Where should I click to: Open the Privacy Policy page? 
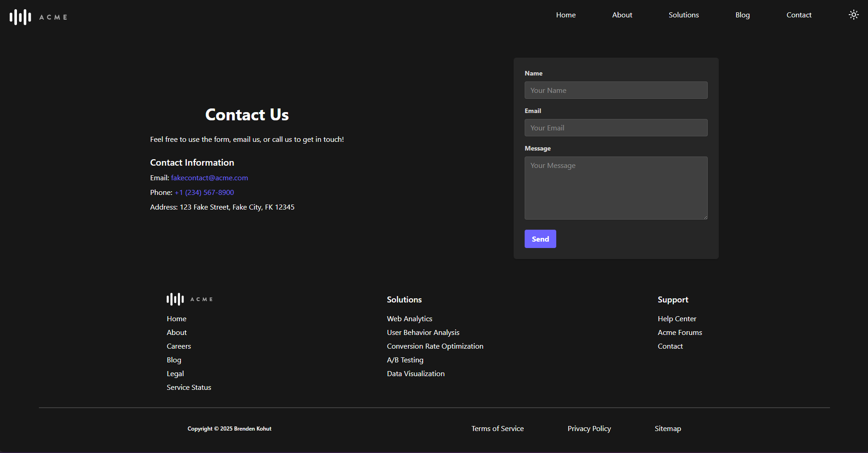(x=589, y=428)
